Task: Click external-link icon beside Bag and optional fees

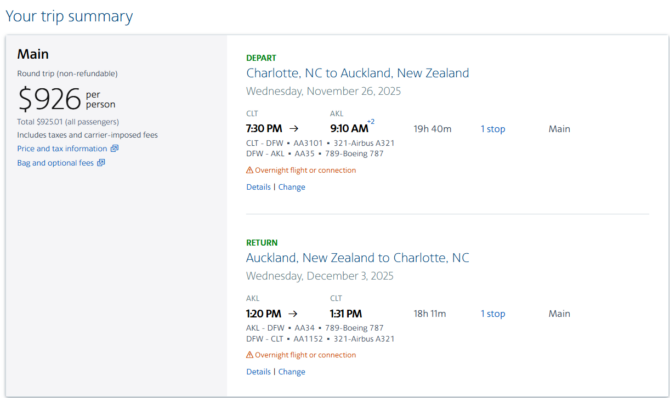Action: tap(101, 162)
